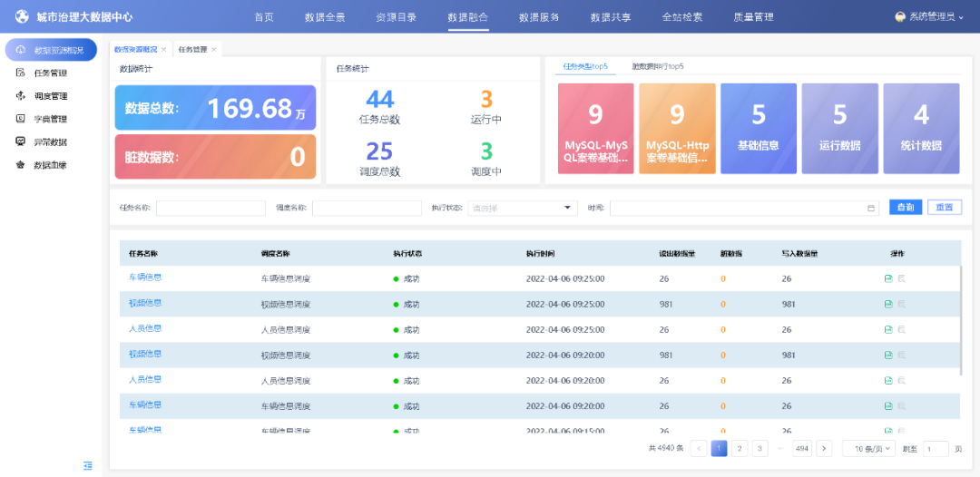Open 任务管理 in the left sidebar
Viewport: 980px width, 477px height.
pyautogui.click(x=50, y=73)
